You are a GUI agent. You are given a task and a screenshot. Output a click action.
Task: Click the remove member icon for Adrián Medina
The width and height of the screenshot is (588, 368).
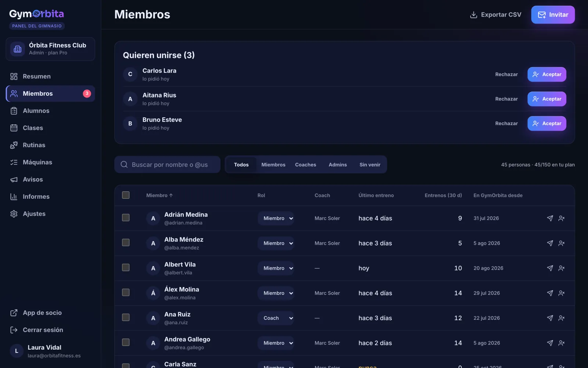562,218
